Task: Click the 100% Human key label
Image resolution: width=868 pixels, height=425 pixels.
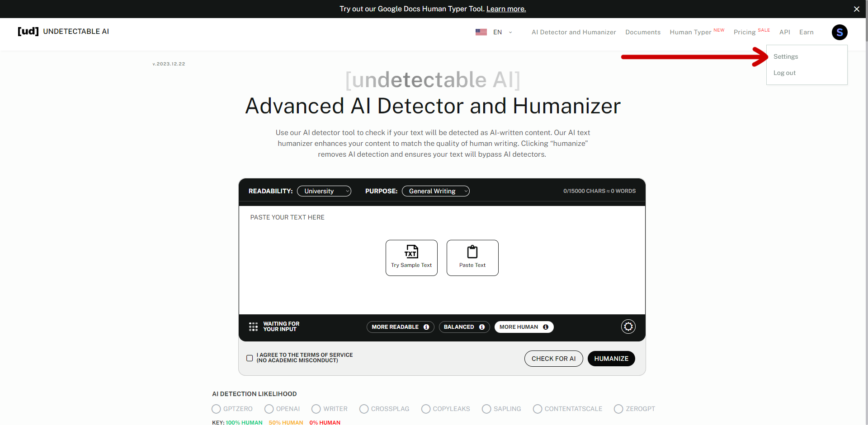Action: tap(244, 422)
